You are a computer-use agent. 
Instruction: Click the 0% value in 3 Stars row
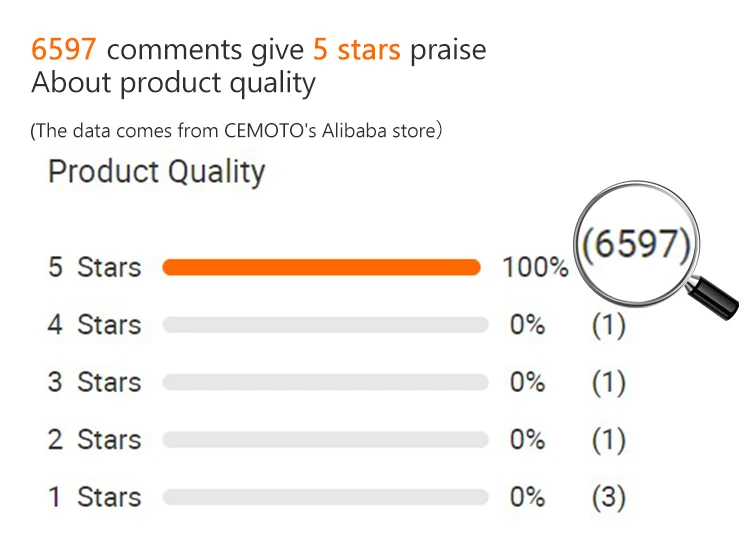[x=527, y=382]
